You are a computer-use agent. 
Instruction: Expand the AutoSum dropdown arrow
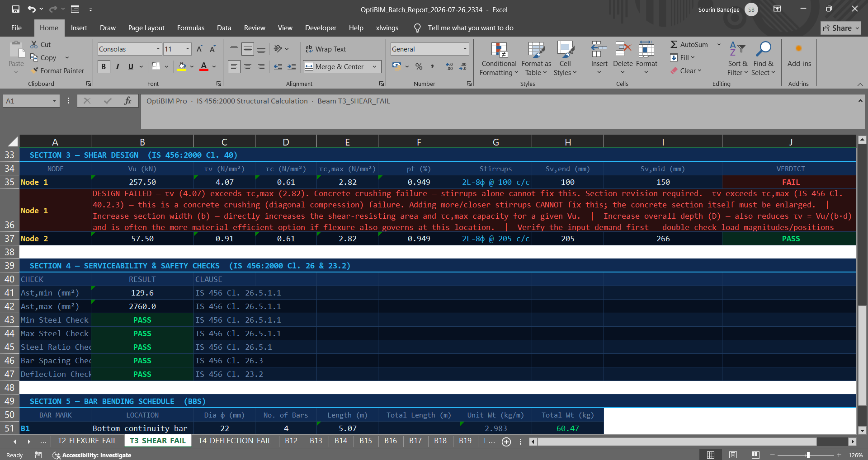pos(718,44)
